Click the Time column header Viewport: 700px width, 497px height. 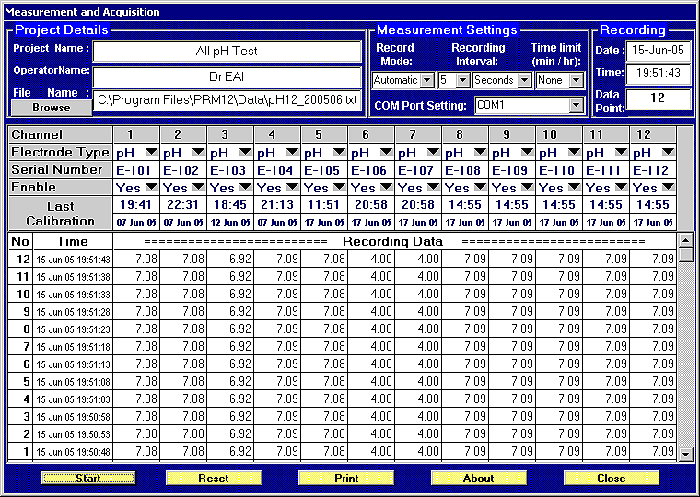tap(73, 242)
